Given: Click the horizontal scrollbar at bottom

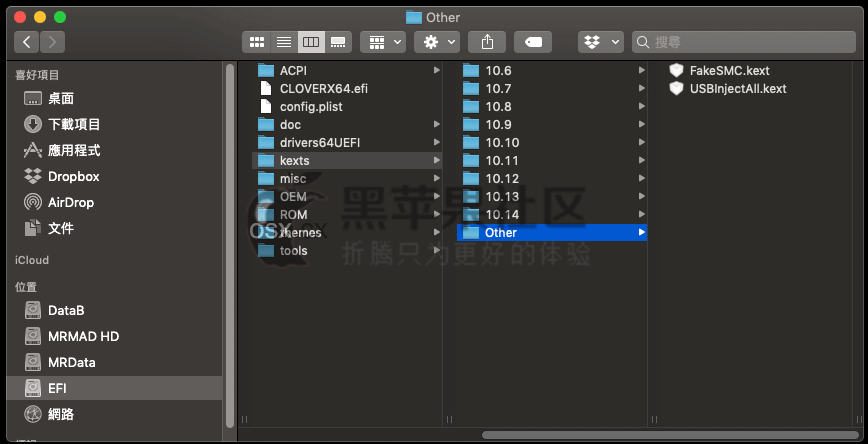Looking at the screenshot, I should (x=671, y=435).
